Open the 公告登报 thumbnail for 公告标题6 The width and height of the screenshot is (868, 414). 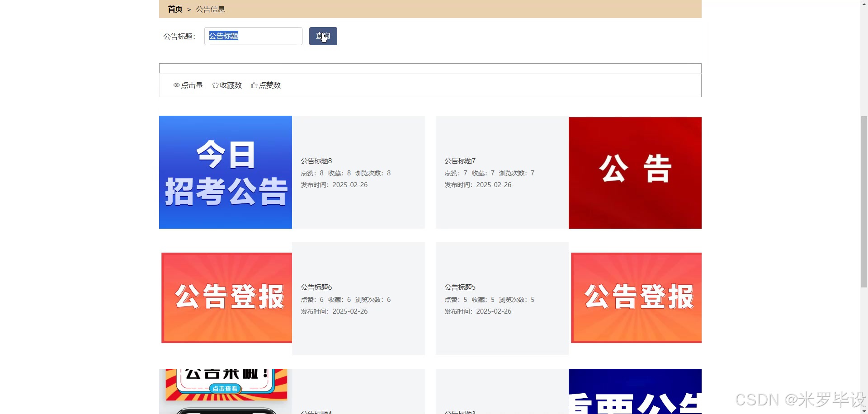tap(226, 298)
